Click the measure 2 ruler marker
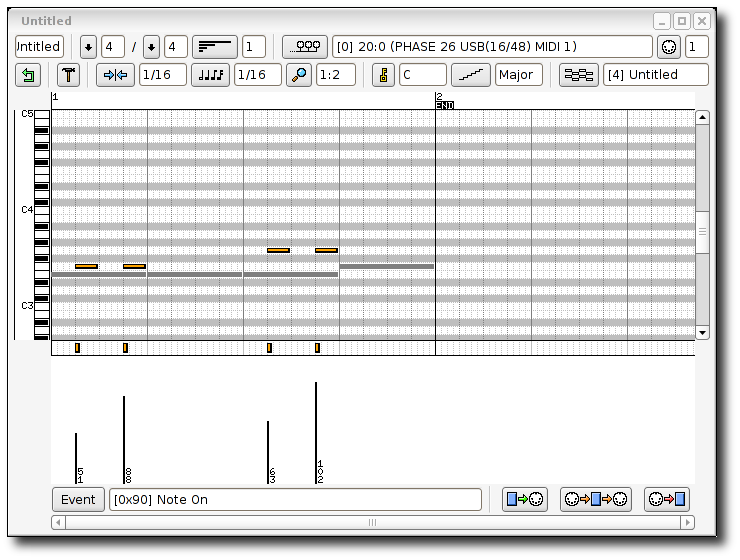 439,96
